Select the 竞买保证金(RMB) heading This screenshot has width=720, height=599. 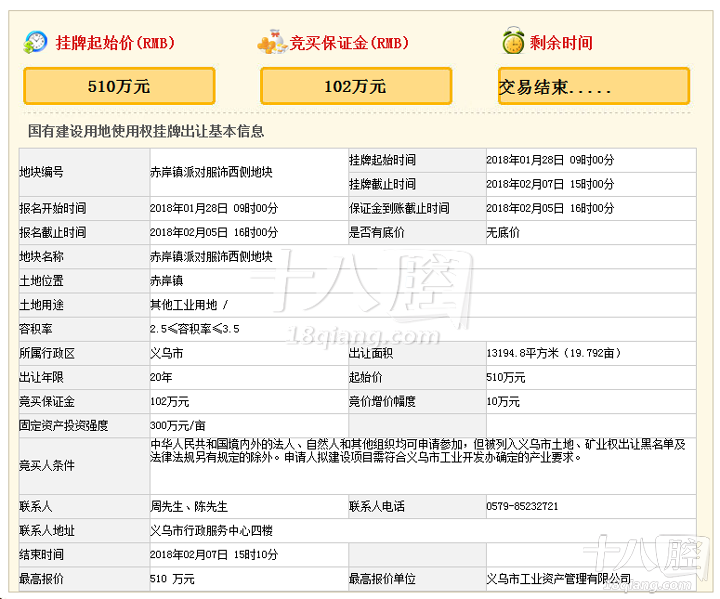coord(349,43)
